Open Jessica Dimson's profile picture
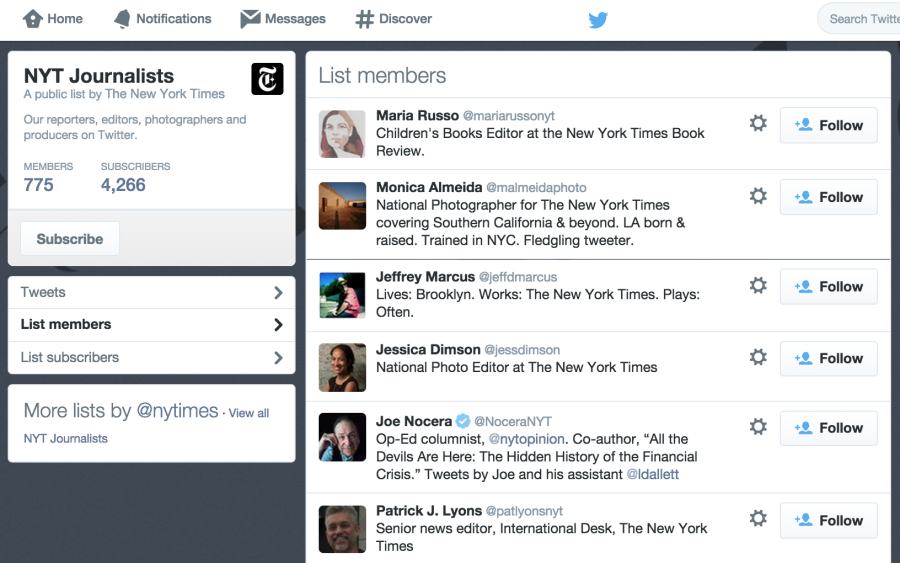 (342, 367)
